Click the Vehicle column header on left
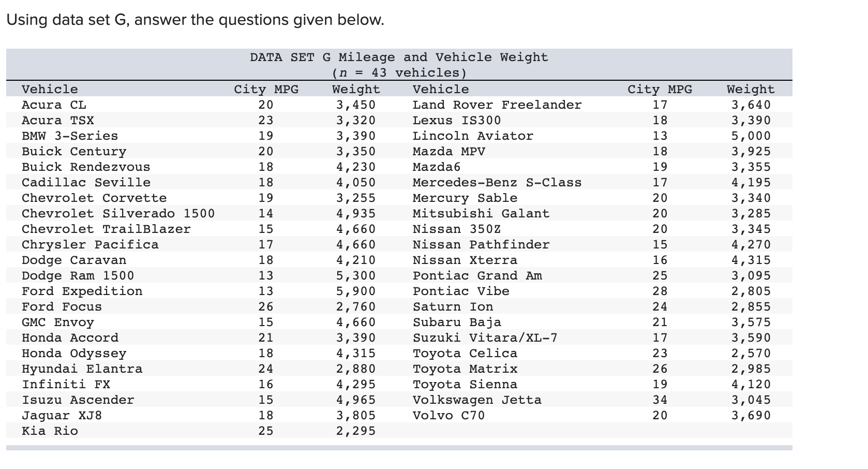The height and width of the screenshot is (469, 868). [x=50, y=89]
